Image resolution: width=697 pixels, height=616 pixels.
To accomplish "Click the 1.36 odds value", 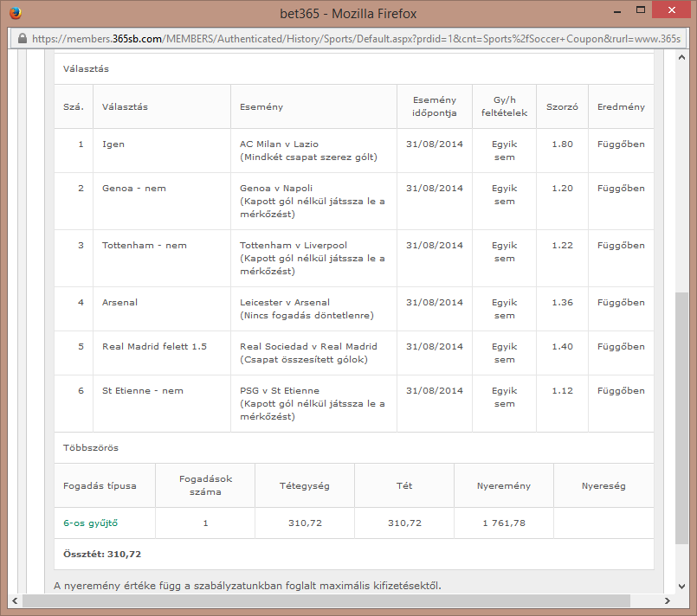I will (562, 303).
